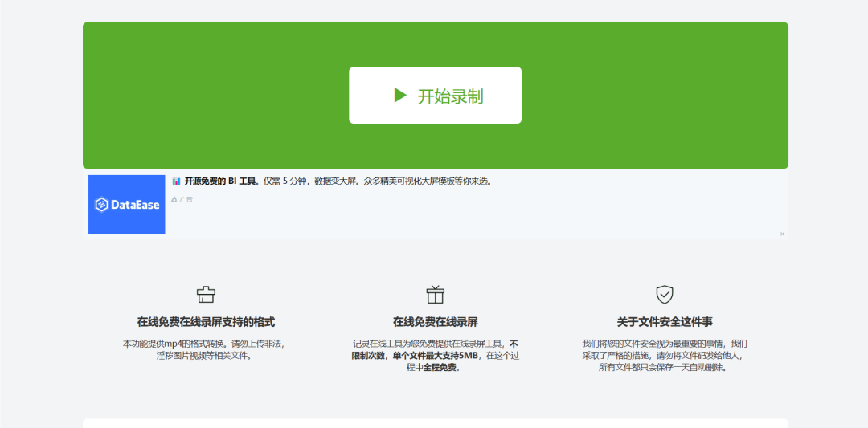Open the DataEase ad logo
The image size is (868, 428).
point(127,204)
